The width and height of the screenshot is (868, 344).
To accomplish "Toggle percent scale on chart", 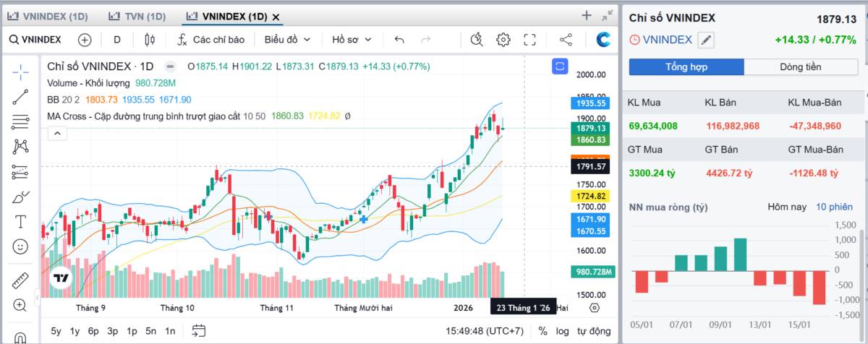I will pyautogui.click(x=542, y=331).
